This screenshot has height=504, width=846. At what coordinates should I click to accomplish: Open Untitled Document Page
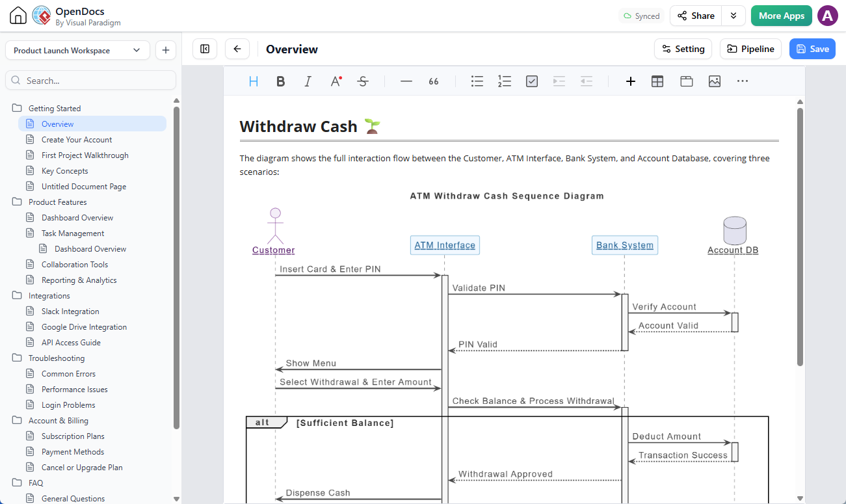84,187
